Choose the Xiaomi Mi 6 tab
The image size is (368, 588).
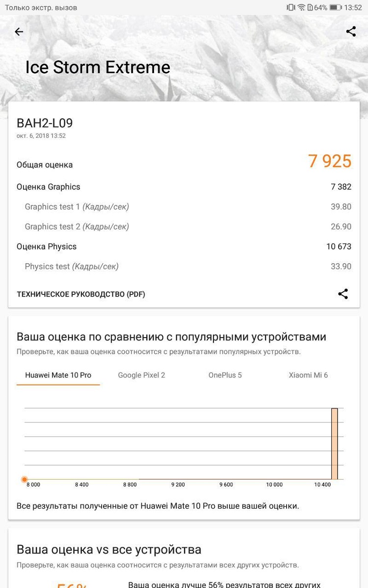coord(308,375)
